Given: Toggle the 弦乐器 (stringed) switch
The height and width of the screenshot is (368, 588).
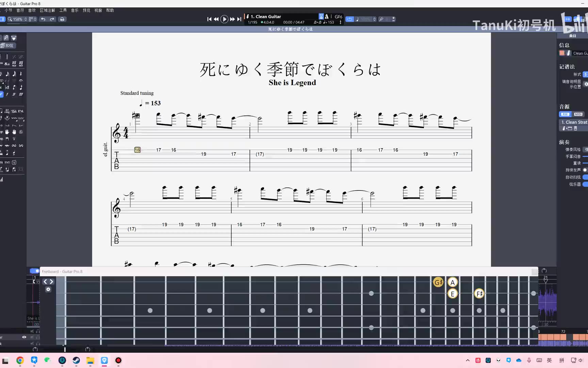Looking at the screenshot, I should tap(585, 184).
